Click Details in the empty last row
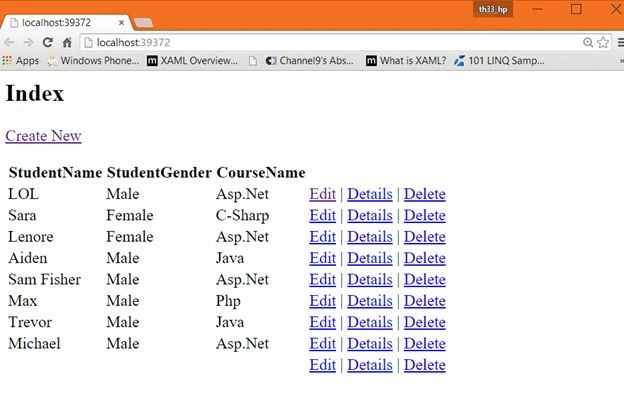 370,365
